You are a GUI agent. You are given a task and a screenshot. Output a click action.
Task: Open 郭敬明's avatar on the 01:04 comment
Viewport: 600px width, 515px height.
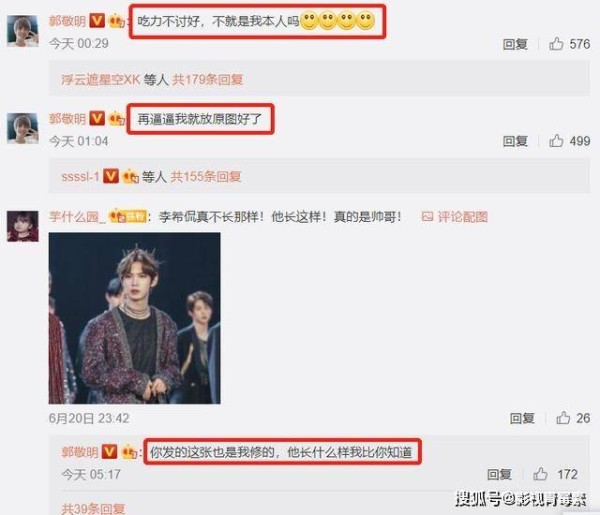(23, 128)
